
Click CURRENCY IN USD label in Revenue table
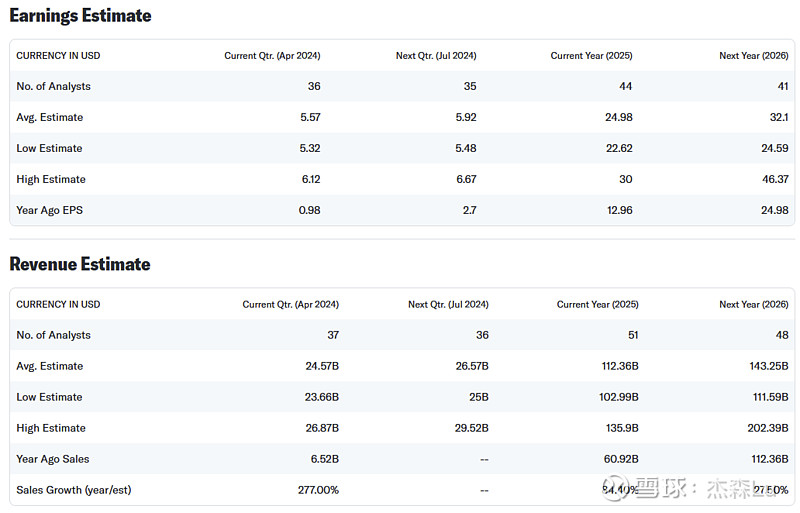tap(58, 304)
